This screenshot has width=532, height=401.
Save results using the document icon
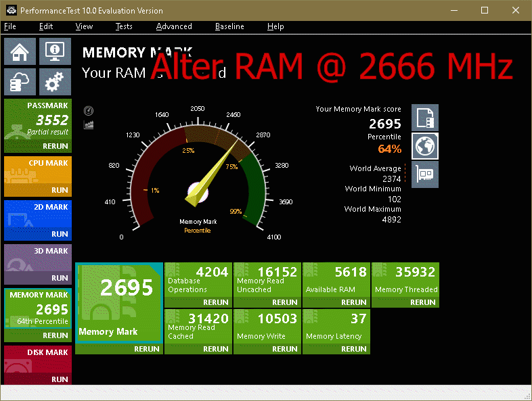click(x=425, y=118)
